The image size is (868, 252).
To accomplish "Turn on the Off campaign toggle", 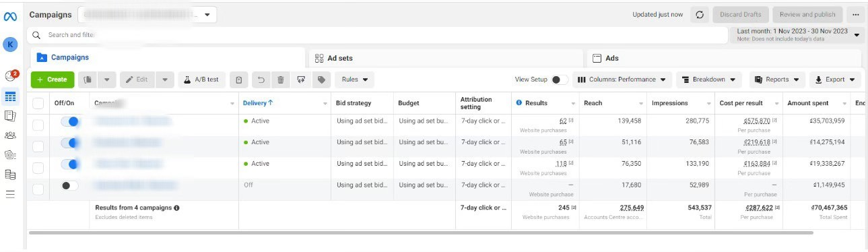I will (x=69, y=185).
